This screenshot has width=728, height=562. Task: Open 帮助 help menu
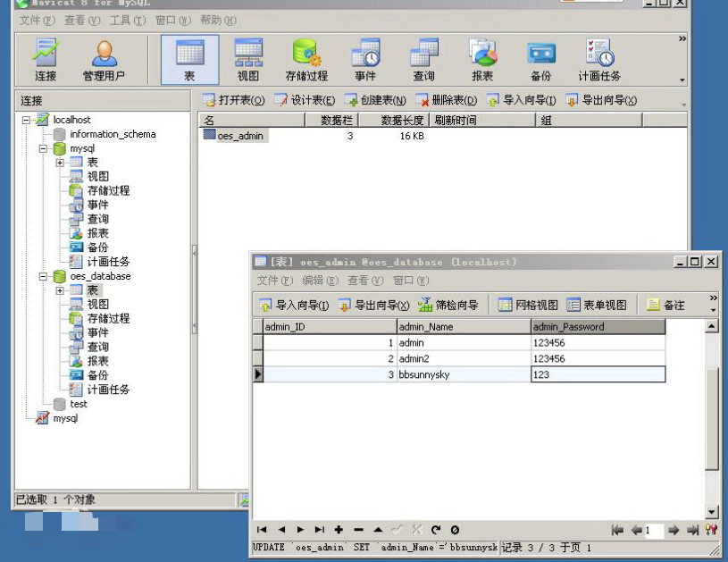tap(218, 21)
